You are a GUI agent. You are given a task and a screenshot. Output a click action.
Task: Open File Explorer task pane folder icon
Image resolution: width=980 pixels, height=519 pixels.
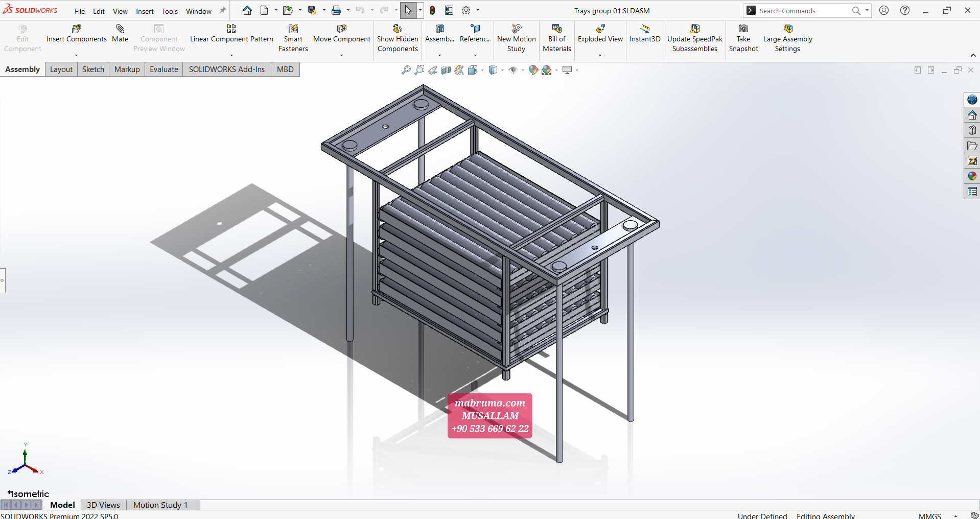coord(972,146)
